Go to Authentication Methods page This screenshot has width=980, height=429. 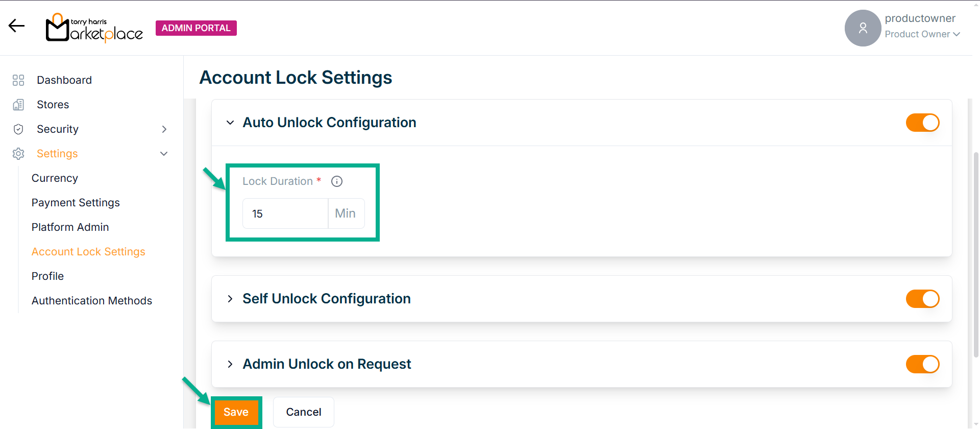point(92,301)
